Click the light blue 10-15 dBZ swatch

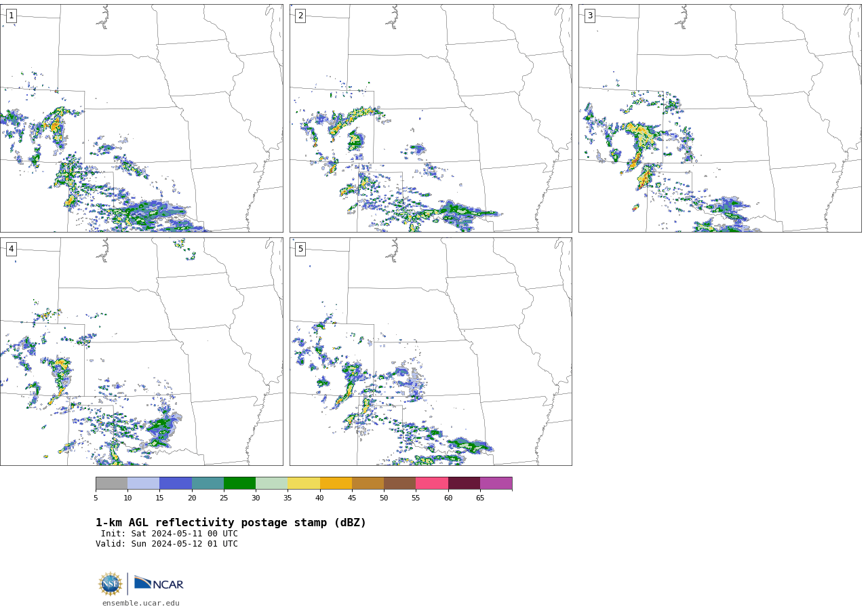pos(144,483)
